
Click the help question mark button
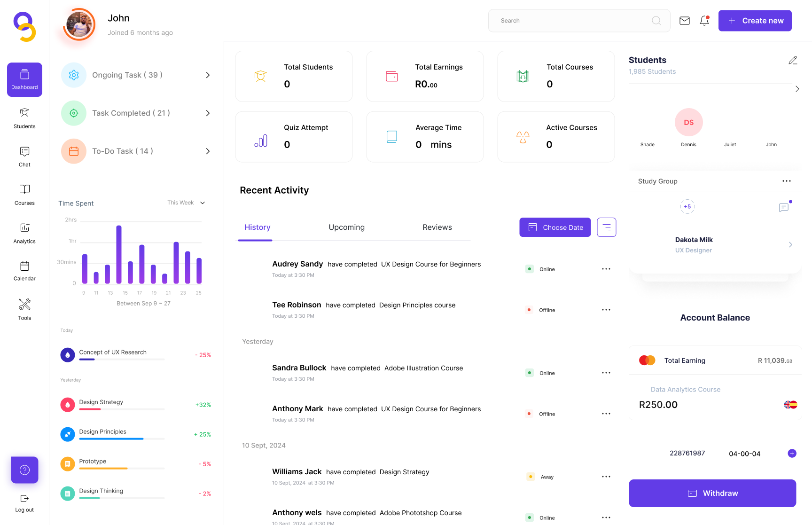click(24, 470)
